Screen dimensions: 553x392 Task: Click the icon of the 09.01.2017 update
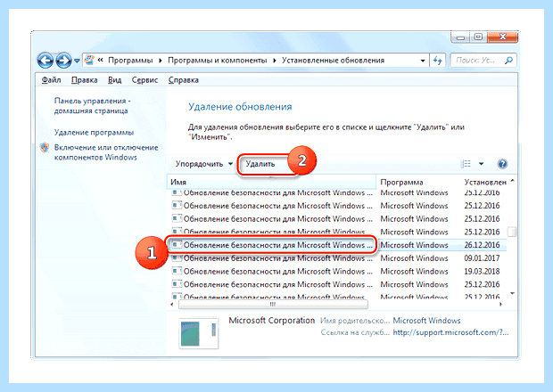pos(177,257)
